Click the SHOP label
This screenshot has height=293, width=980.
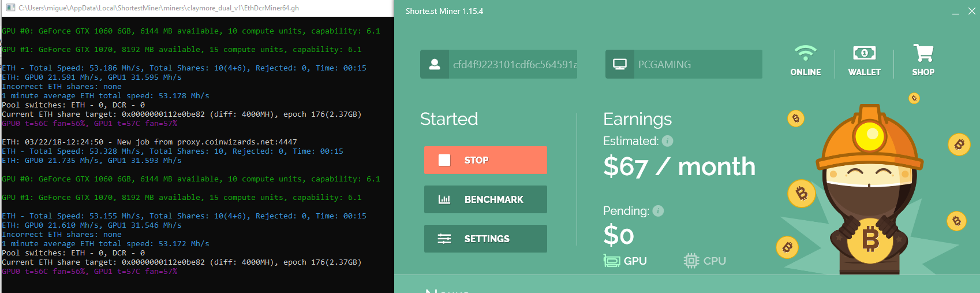coord(923,72)
